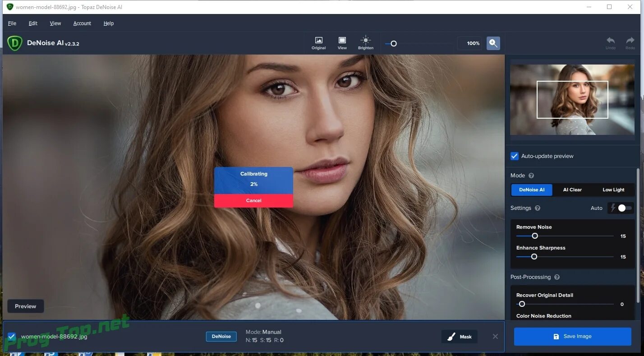Click the Remove Noise value 15
The width and height of the screenshot is (644, 356).
tap(623, 236)
